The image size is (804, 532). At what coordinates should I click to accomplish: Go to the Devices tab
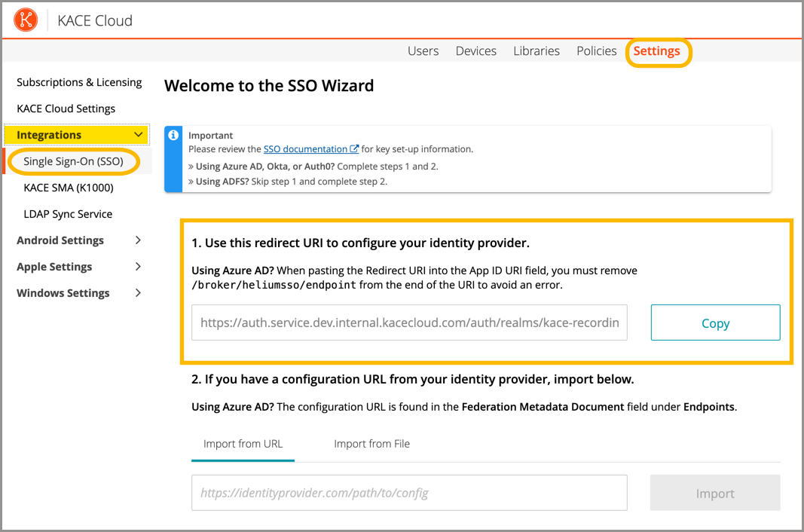pyautogui.click(x=475, y=51)
